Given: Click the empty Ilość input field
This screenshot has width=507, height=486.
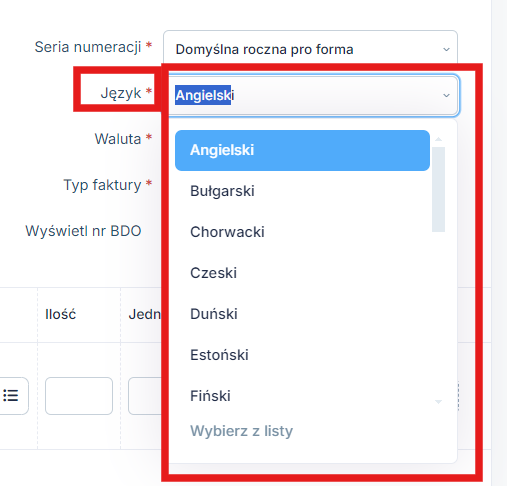Looking at the screenshot, I should tap(79, 396).
